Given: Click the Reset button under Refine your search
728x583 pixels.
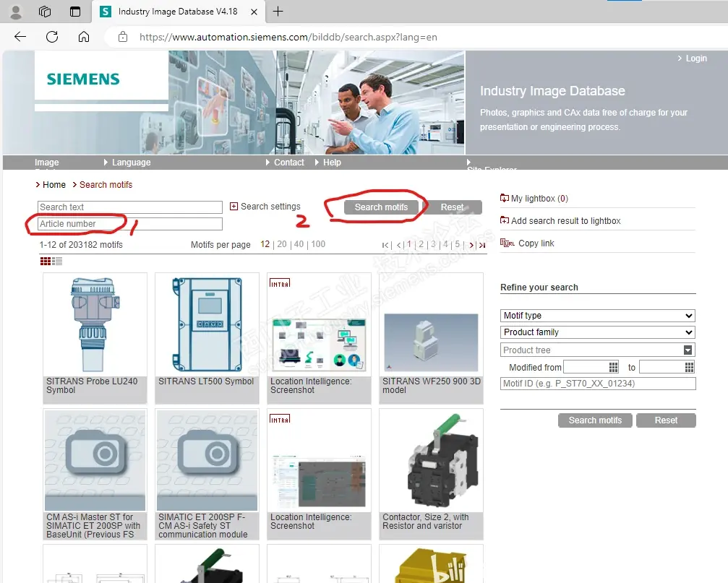Looking at the screenshot, I should [666, 420].
